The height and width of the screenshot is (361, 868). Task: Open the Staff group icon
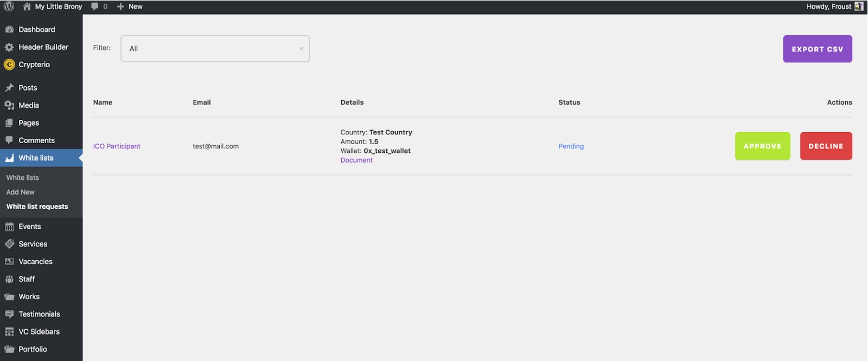[x=9, y=279]
